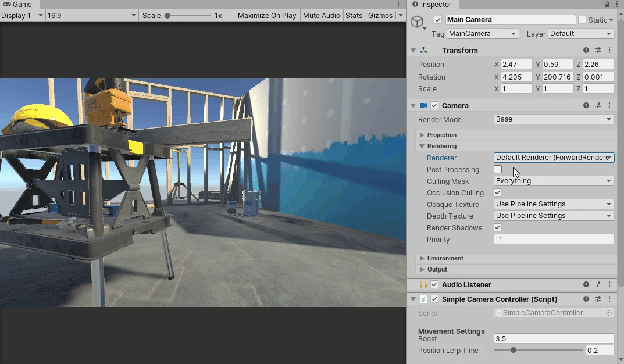The width and height of the screenshot is (624, 364).
Task: Open Camera component help icon
Action: point(586,105)
